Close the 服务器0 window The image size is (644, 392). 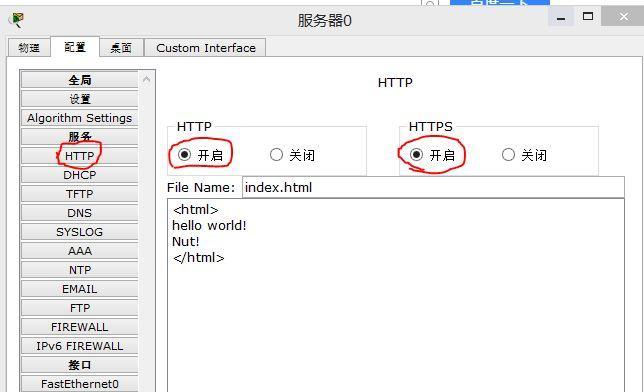tap(623, 17)
